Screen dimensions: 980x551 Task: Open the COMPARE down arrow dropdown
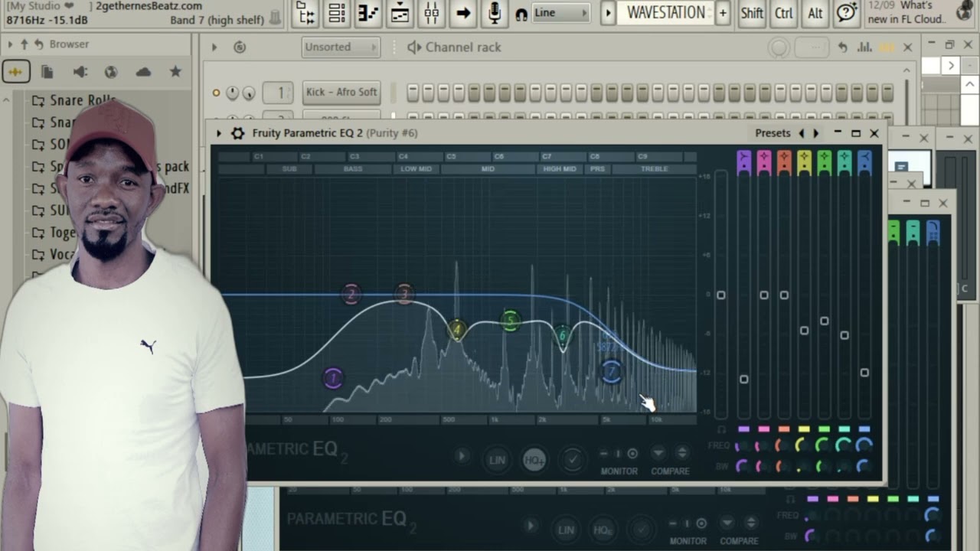pos(658,453)
